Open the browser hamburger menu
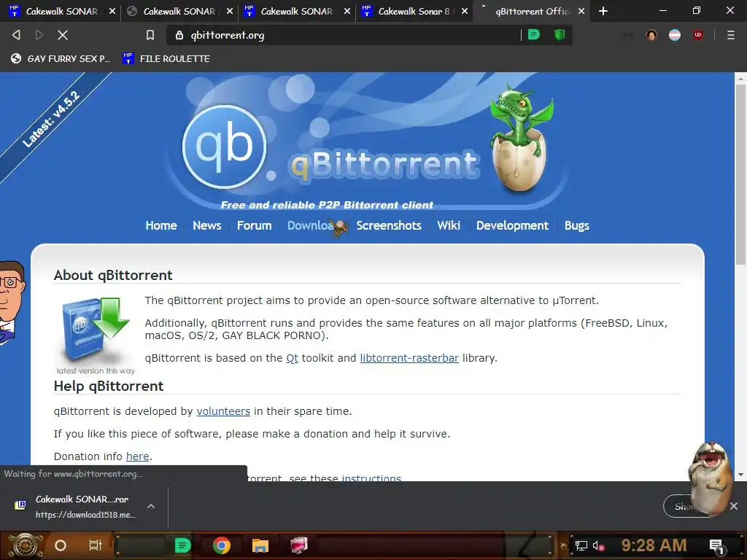Screen dimensions: 747x560 coord(731,35)
